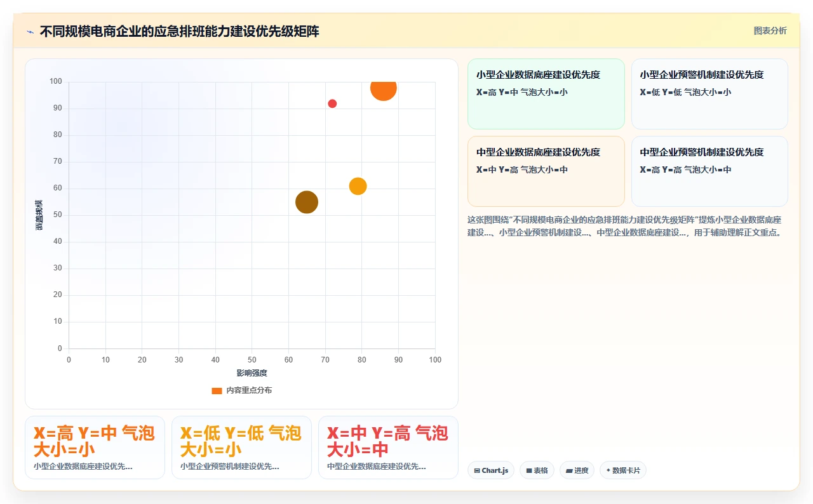
Task: Open the 中型企业预警机制建设优先度 card
Action: click(x=709, y=171)
